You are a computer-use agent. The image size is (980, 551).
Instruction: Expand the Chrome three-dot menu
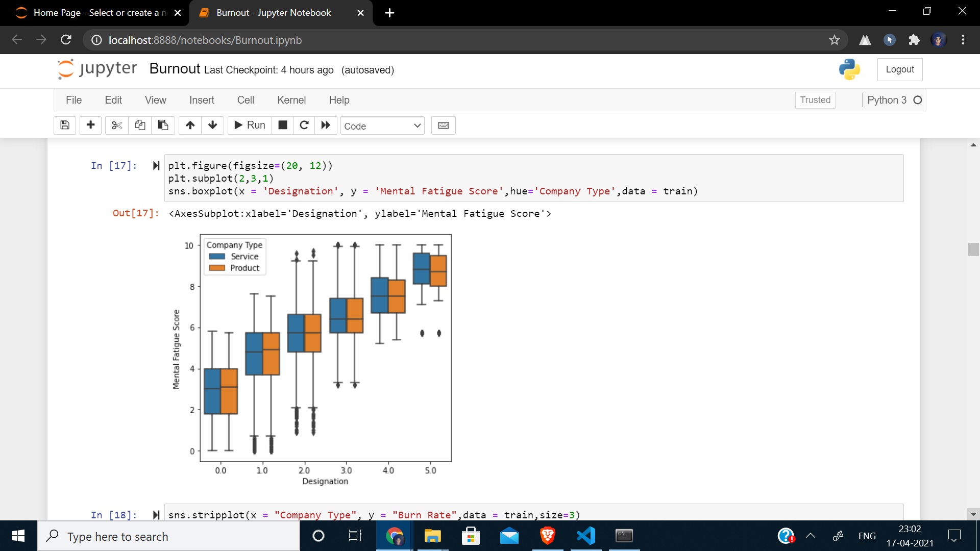click(x=963, y=40)
